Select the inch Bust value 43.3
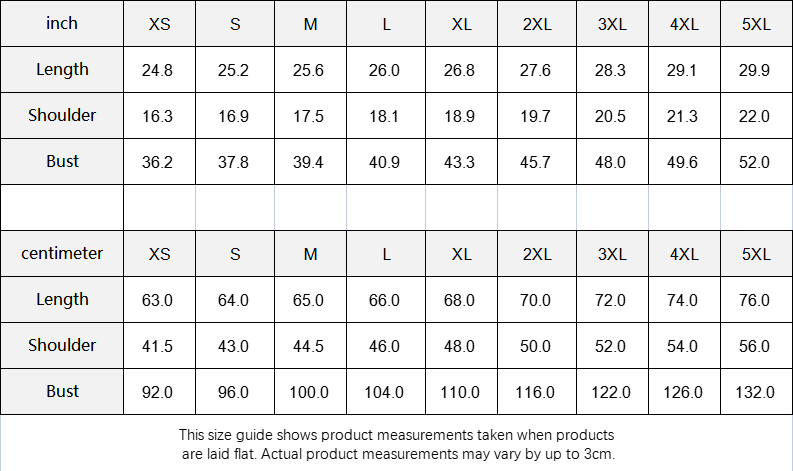Screen dimensions: 793x471 (x=459, y=162)
